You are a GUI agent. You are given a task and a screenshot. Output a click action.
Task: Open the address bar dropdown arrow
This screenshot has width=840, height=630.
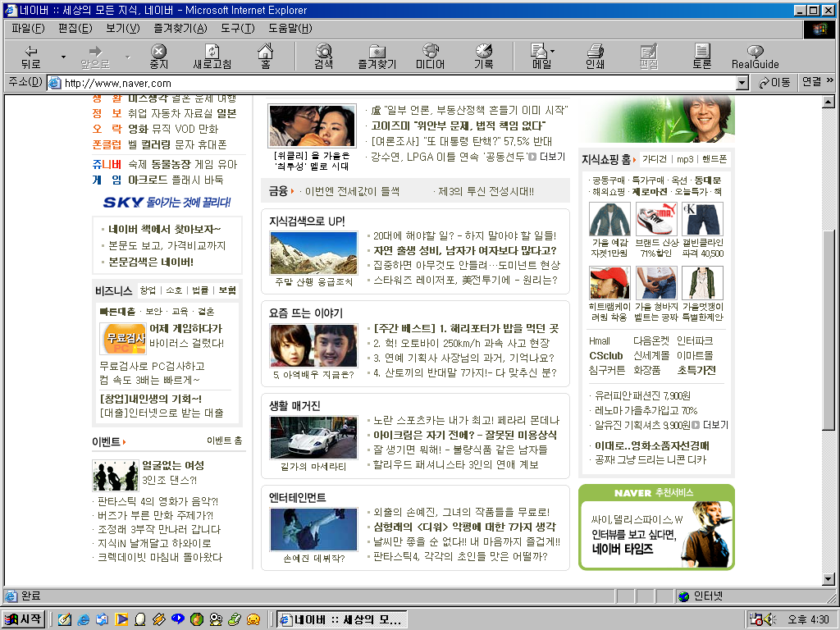pos(742,83)
